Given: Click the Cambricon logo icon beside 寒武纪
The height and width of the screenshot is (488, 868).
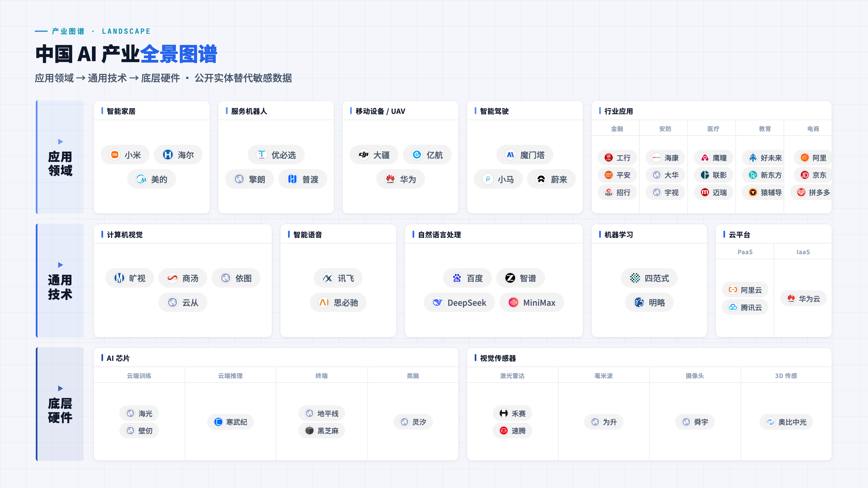Looking at the screenshot, I should (218, 422).
